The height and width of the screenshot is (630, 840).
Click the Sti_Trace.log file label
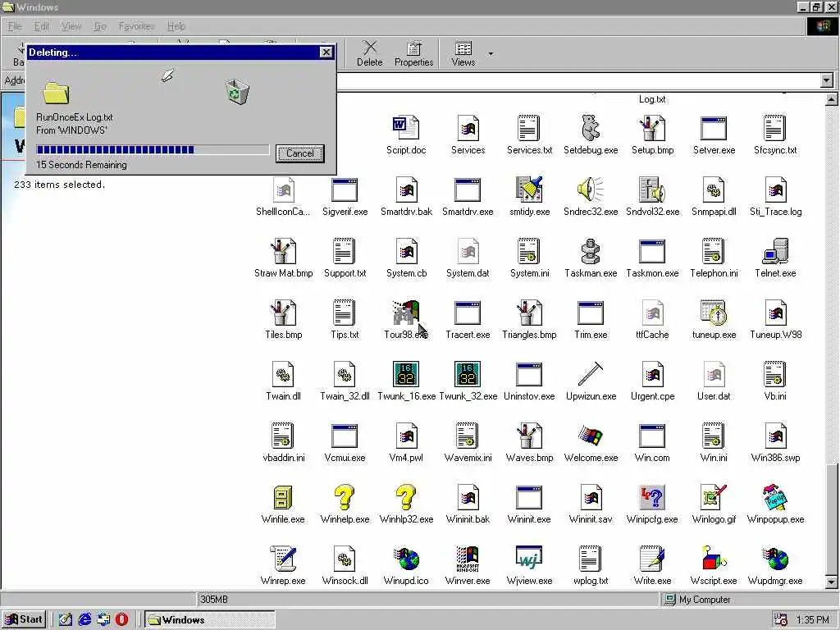[775, 212]
